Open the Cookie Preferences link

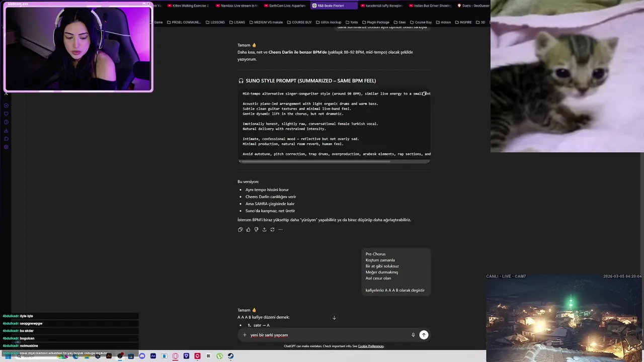[x=370, y=346]
